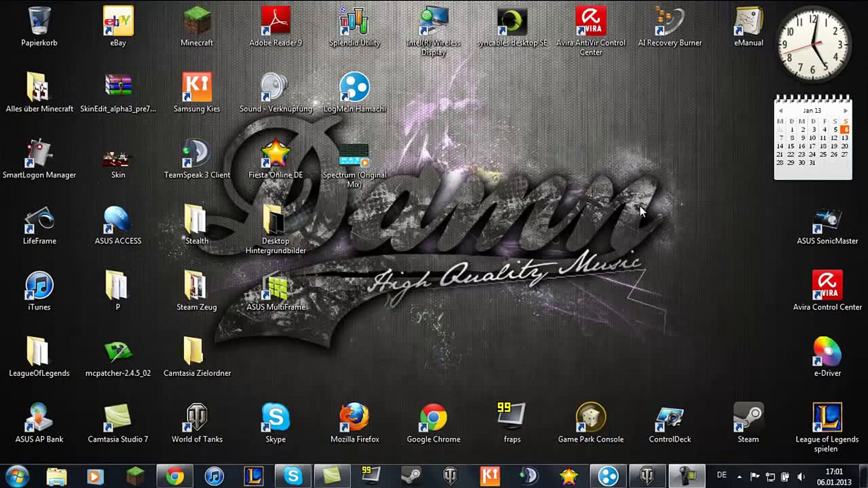Click the Skype taskbar button
Viewport: 868px width, 488px height.
click(292, 476)
